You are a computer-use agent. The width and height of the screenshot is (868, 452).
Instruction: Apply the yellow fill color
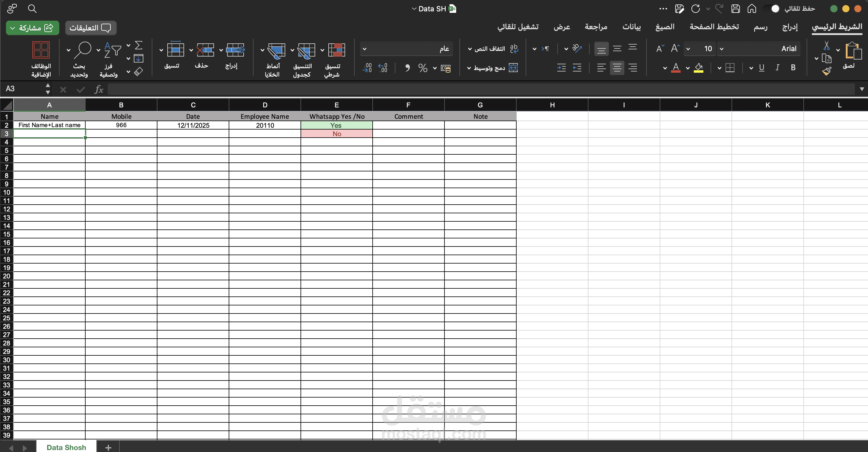(699, 68)
